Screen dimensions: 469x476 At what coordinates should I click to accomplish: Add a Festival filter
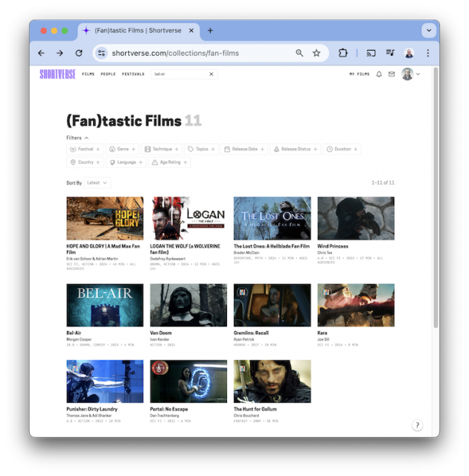coord(85,149)
